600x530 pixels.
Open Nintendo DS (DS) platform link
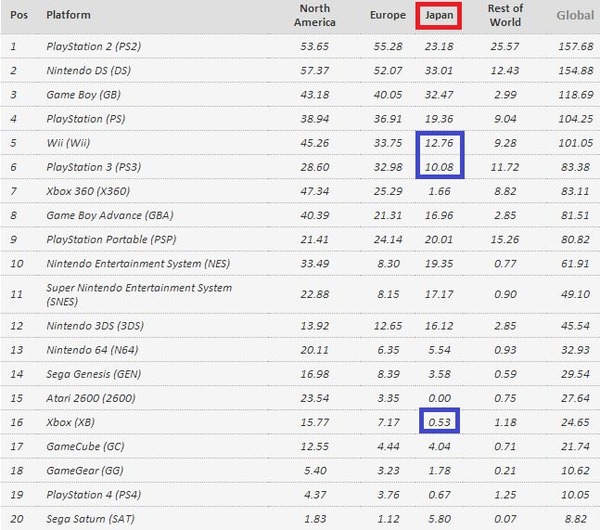click(x=89, y=70)
